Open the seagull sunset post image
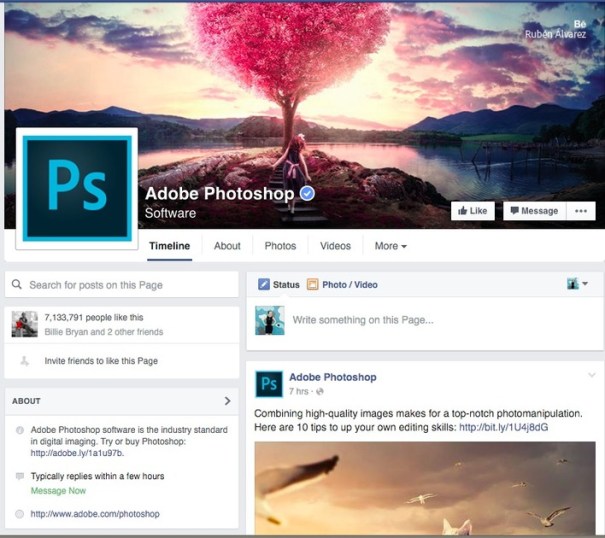Screen dimensions: 605x538 pos(425,488)
